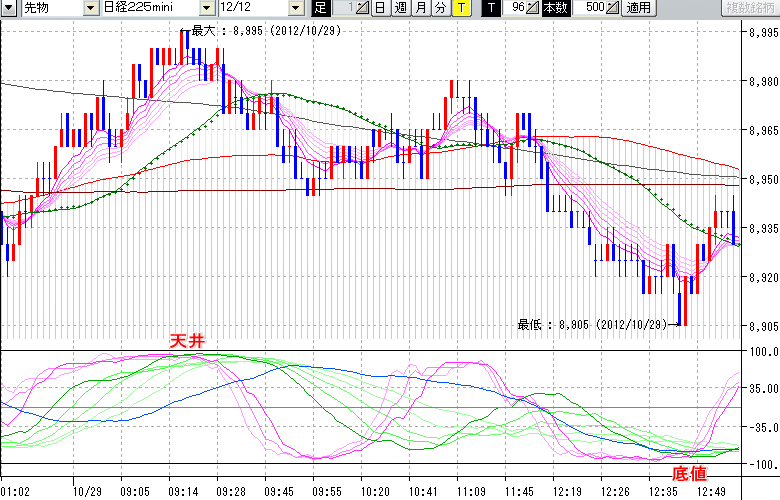Image resolution: width=780 pixels, height=500 pixels.
Task: Click the spinner beside the 足 field
Action: pyautogui.click(x=363, y=8)
